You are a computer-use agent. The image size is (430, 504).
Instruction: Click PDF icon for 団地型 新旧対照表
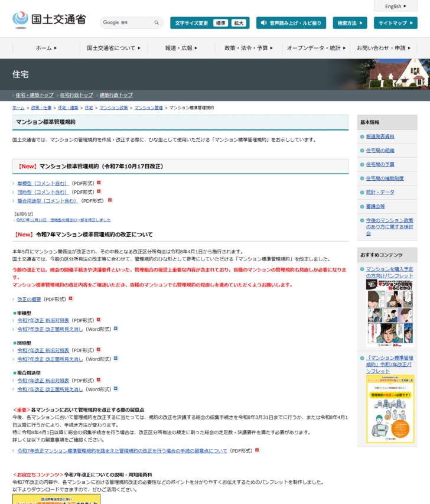point(99,350)
